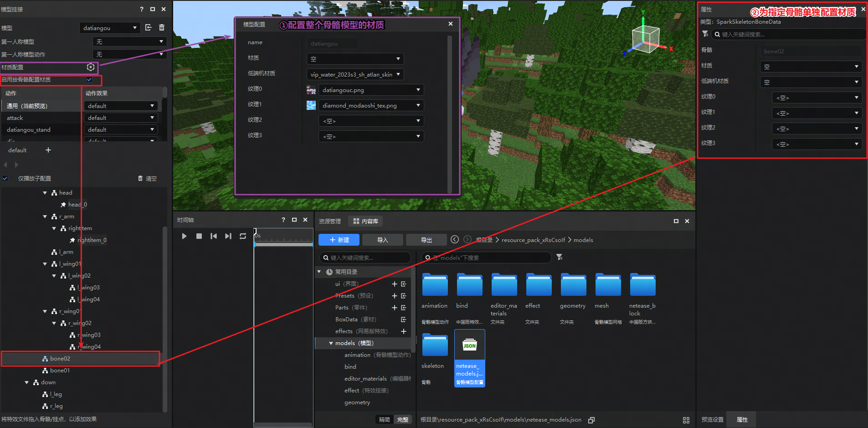Viewport: 868px width, 428px height.
Task: Copy netease_models.json path icon
Action: pyautogui.click(x=591, y=420)
